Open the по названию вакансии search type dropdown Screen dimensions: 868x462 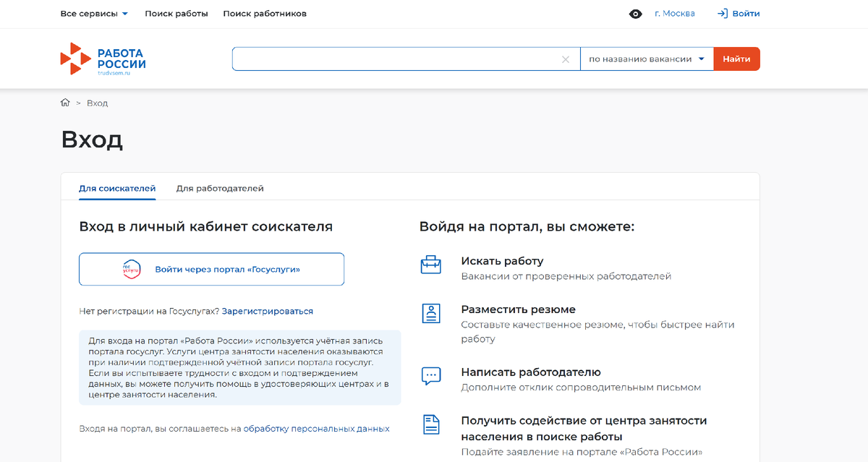647,59
